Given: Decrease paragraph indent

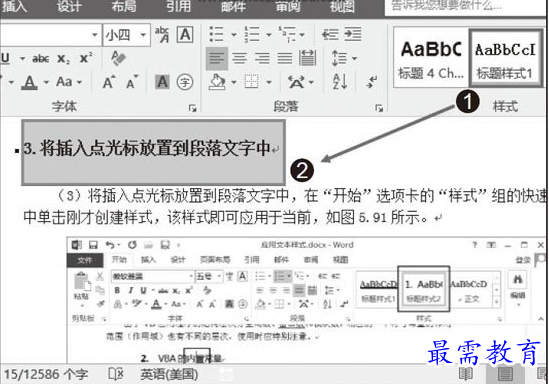Looking at the screenshot, I should pos(330,34).
